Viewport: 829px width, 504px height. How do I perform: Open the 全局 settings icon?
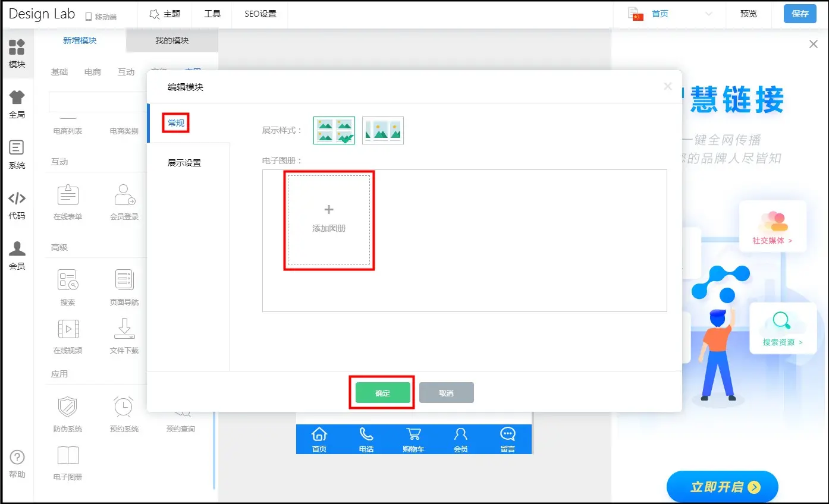pyautogui.click(x=17, y=104)
